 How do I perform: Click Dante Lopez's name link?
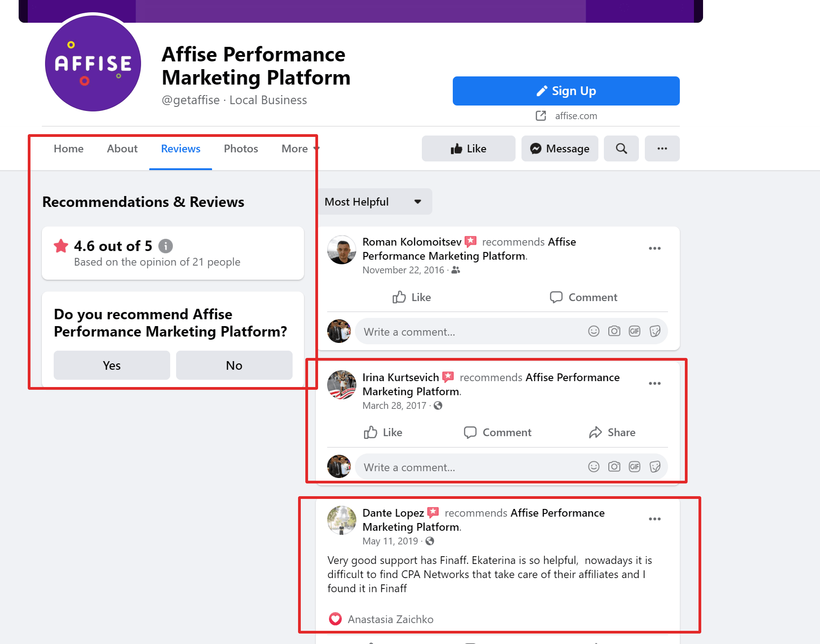point(393,513)
